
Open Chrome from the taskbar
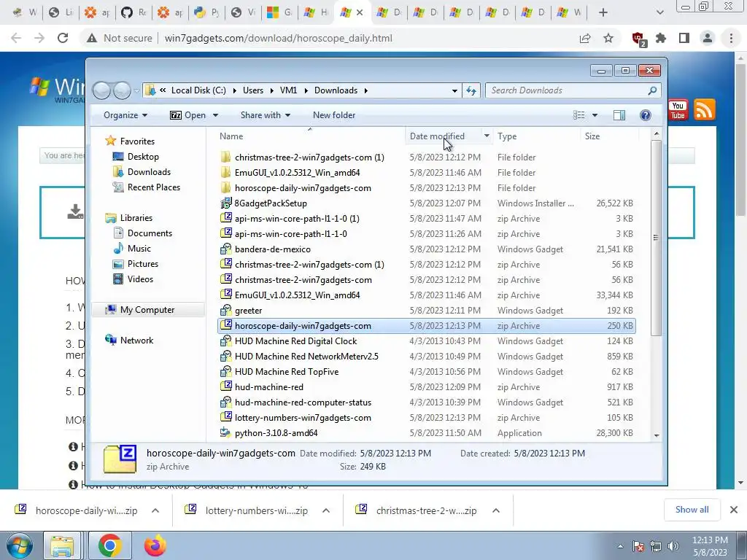[x=109, y=545]
